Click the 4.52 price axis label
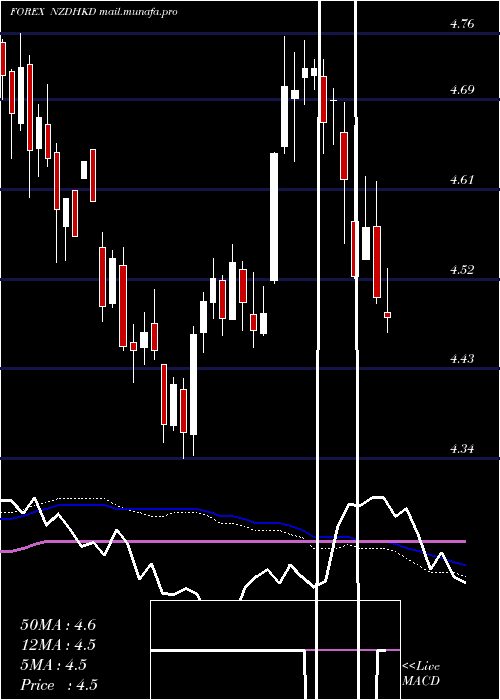 point(462,270)
